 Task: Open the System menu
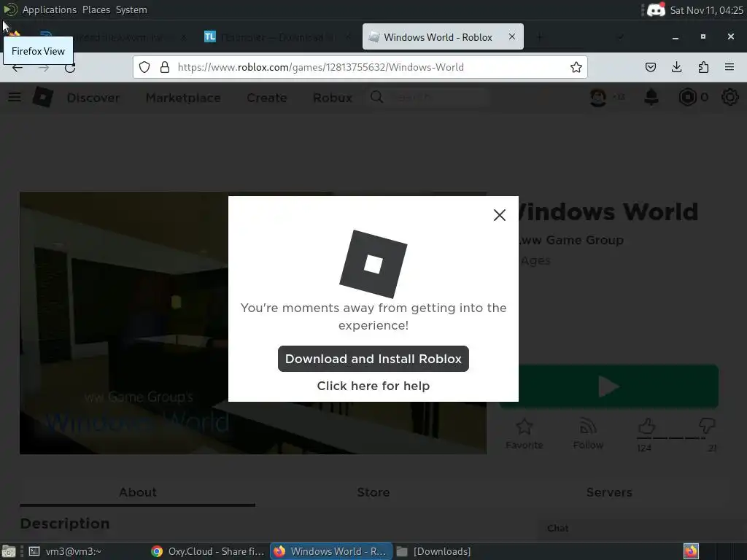(131, 9)
